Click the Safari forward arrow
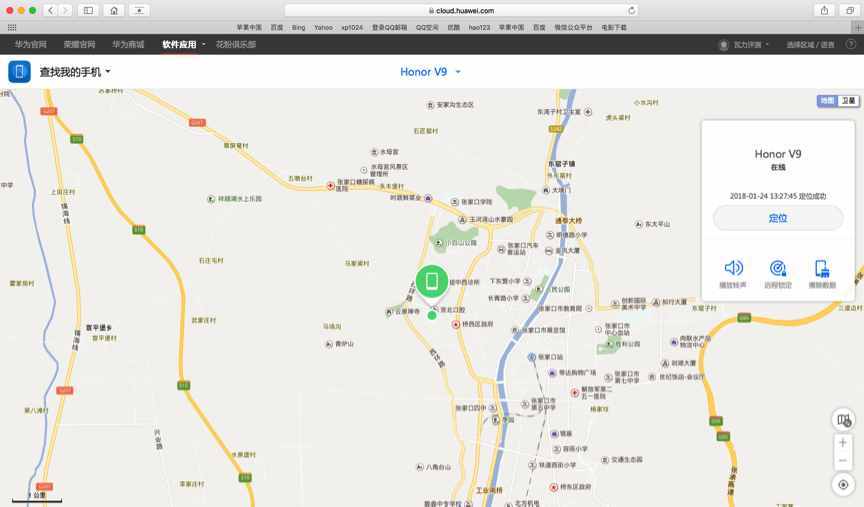The image size is (864, 507). [66, 10]
